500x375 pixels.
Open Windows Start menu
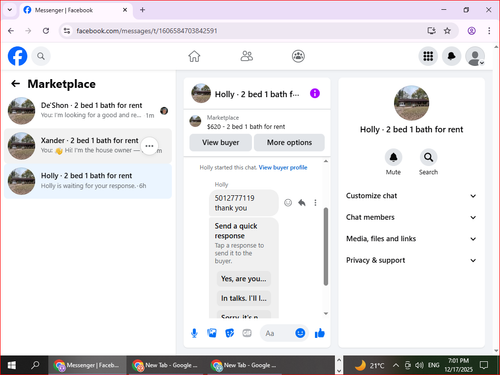pos(11,365)
